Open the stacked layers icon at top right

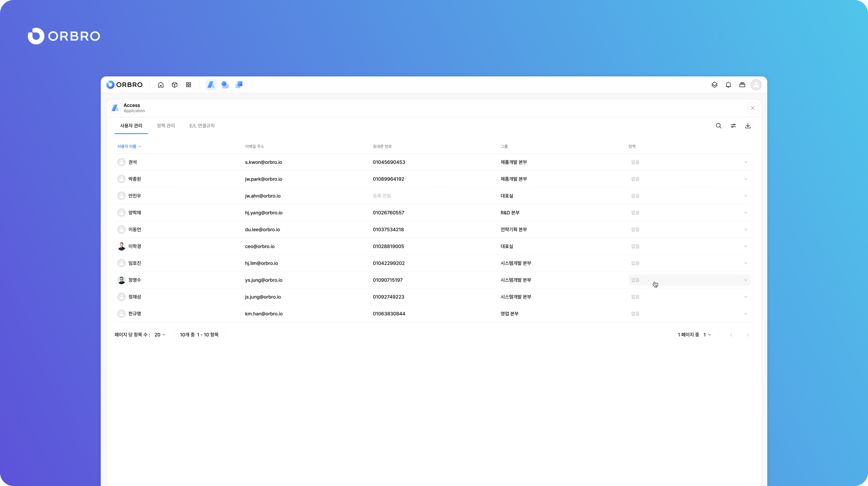click(715, 85)
